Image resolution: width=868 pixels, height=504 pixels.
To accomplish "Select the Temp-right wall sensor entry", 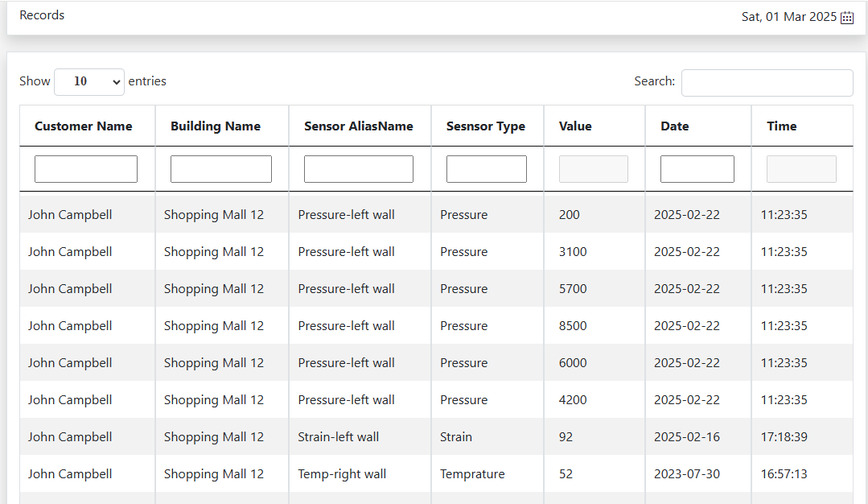I will pos(342,474).
